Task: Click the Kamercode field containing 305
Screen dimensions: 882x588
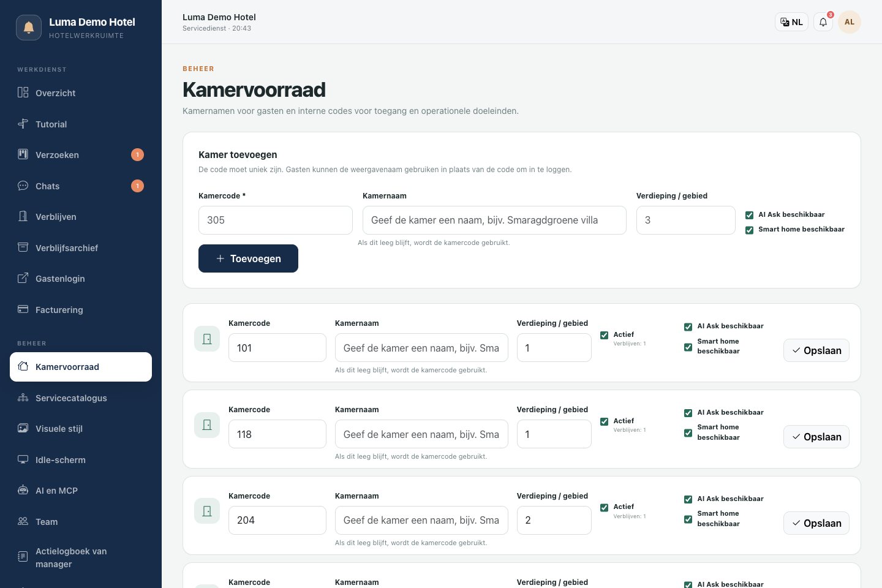Action: pyautogui.click(x=276, y=220)
